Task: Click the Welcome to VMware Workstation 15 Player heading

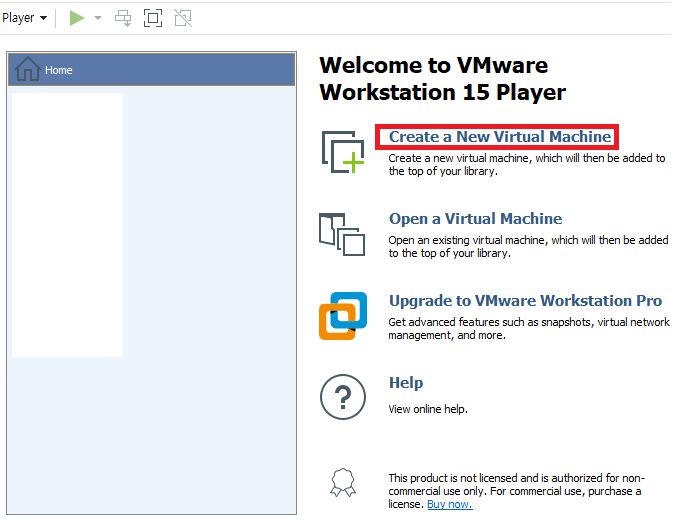Action: [x=442, y=79]
